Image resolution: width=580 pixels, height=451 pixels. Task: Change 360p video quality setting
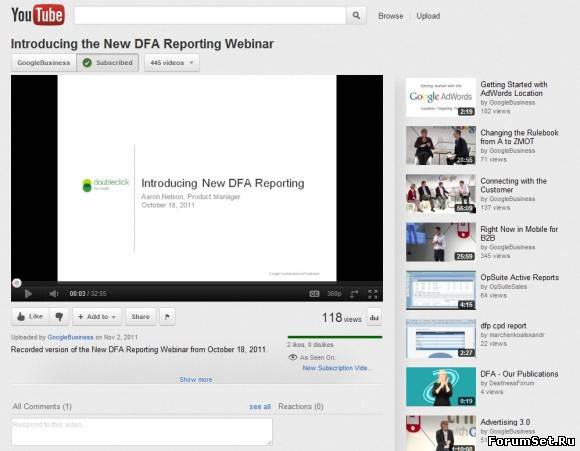[334, 294]
